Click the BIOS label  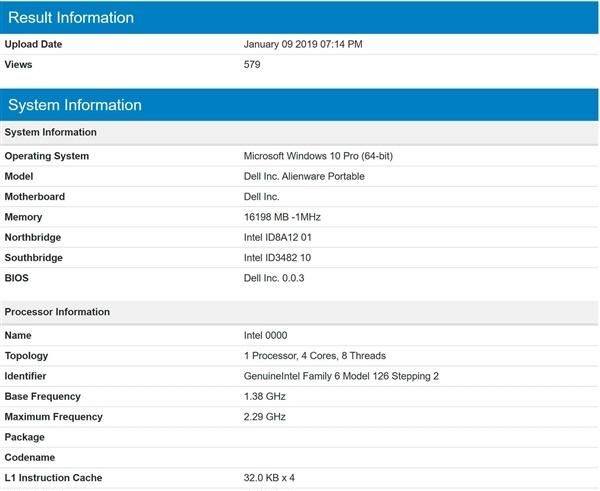16,278
